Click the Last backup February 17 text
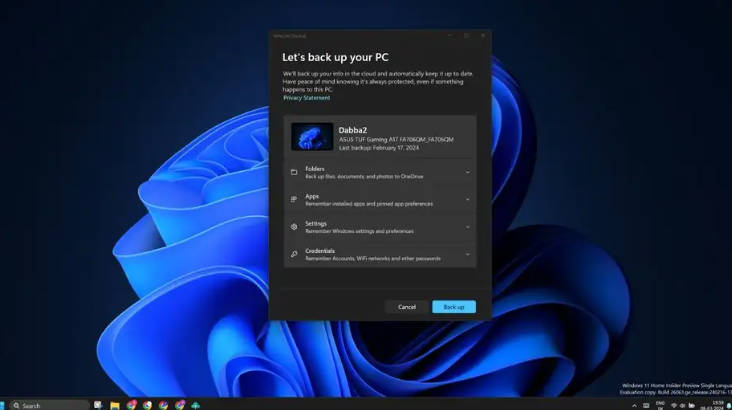The height and width of the screenshot is (410, 732). (x=379, y=148)
